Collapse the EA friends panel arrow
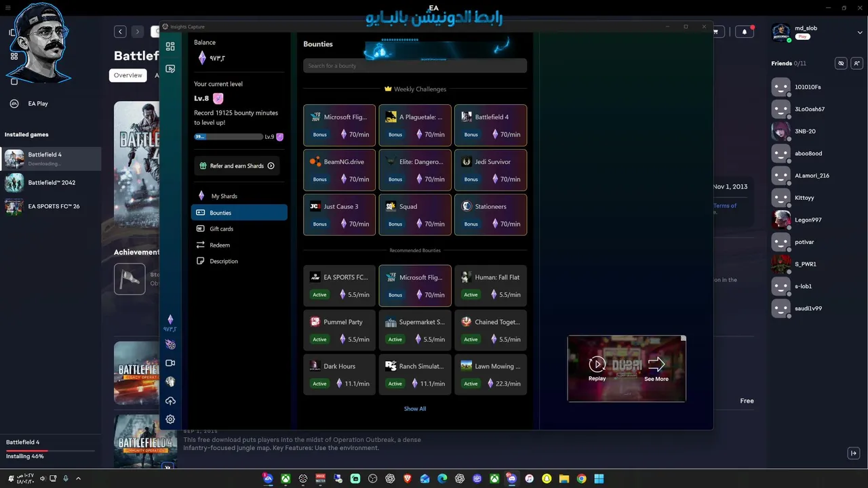This screenshot has height=488, width=868. (854, 453)
